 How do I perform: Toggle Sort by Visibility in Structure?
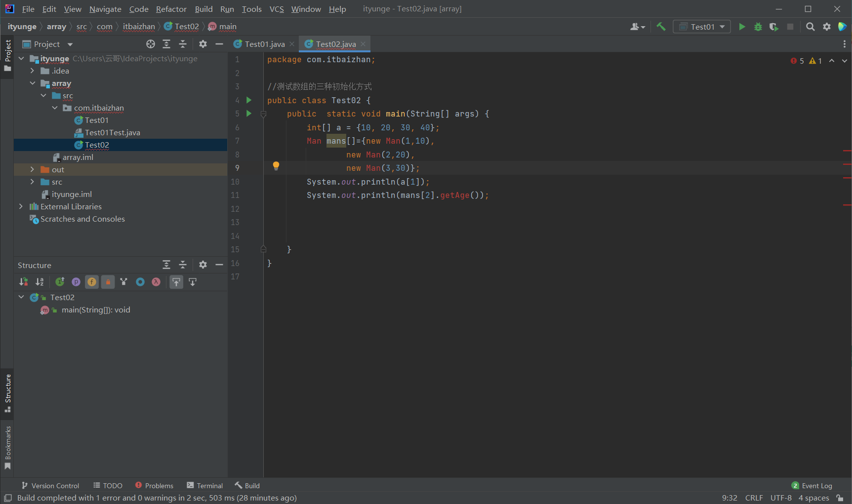click(x=23, y=282)
